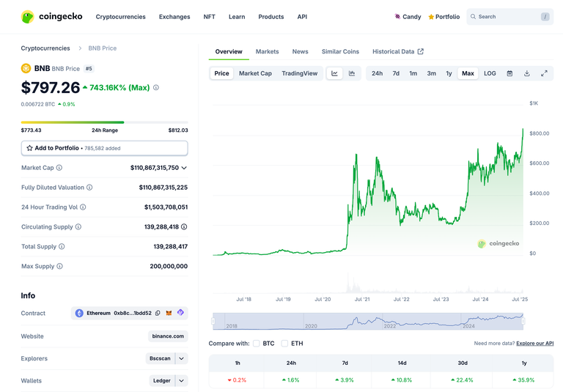Focus the Search input field
The width and height of the screenshot is (563, 392).
(510, 17)
